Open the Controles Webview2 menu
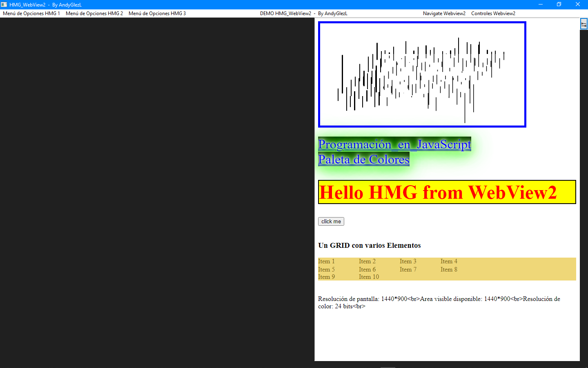Viewport: 588px width, 368px height. [x=493, y=13]
